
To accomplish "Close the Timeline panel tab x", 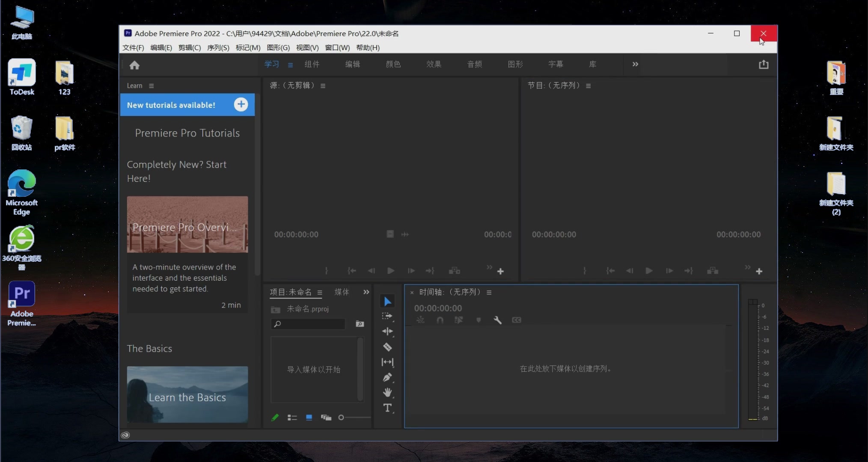I will coord(412,293).
